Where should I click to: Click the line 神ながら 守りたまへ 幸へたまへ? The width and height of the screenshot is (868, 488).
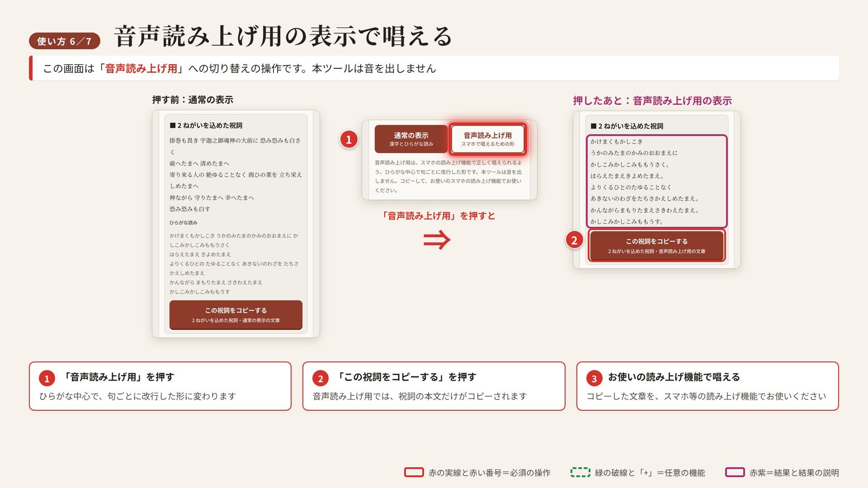coord(212,198)
